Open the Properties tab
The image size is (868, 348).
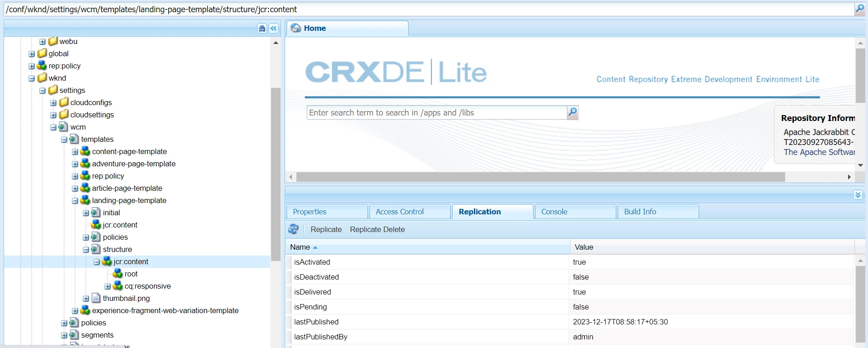point(327,212)
